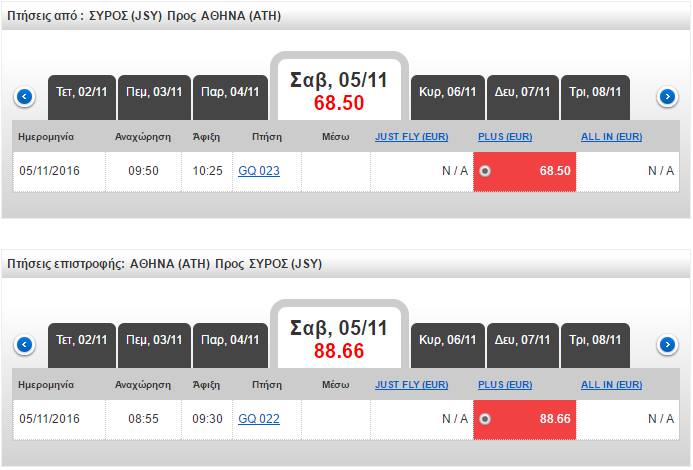Viewport: 693px width, 470px height.
Task: Open the return PLUS (EUR) fare link
Action: pyautogui.click(x=505, y=384)
